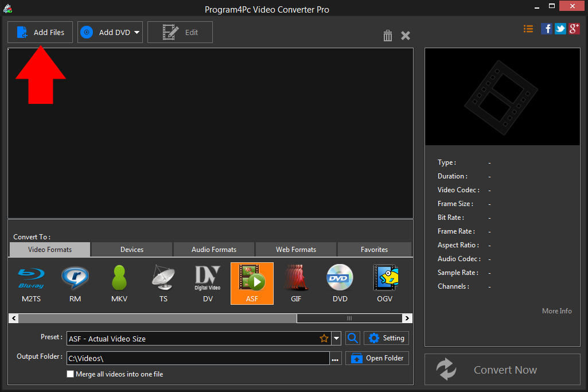Screen dimensions: 588x392
Task: Click the More Info link
Action: [x=556, y=311]
